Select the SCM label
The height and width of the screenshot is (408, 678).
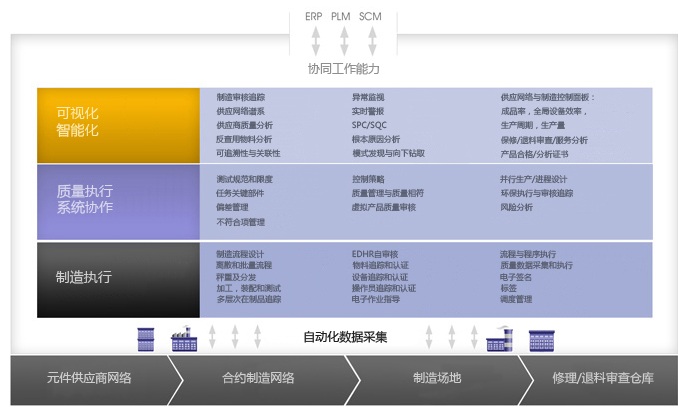[370, 16]
